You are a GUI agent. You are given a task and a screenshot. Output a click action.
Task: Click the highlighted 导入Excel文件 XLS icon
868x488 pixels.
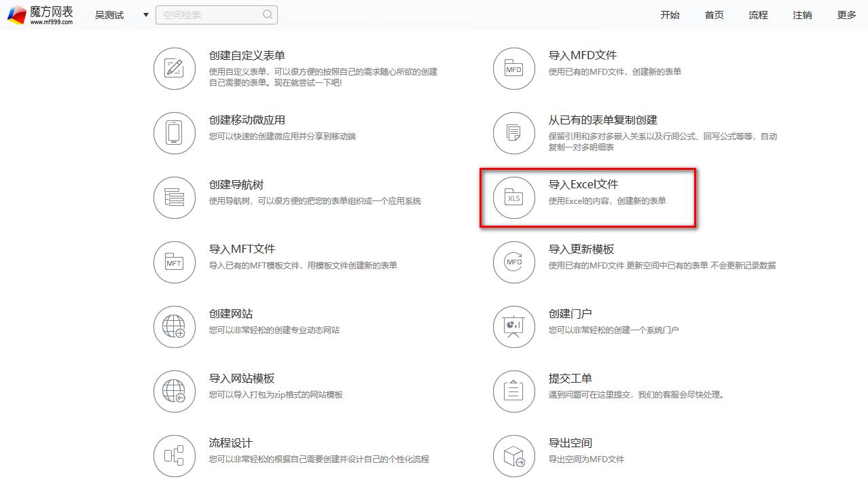(x=513, y=198)
